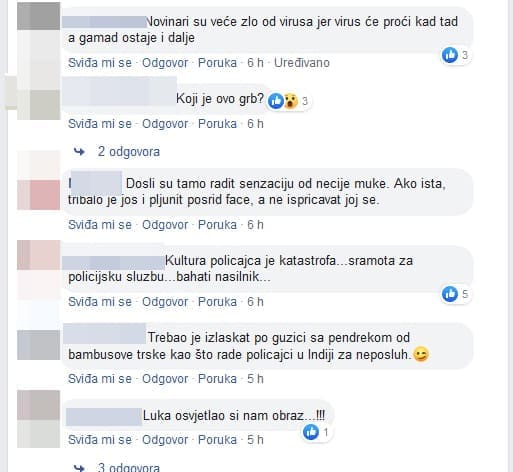This screenshot has width=513, height=472.
Task: Click the wow emoji reaction on grb comment
Action: coord(291,101)
